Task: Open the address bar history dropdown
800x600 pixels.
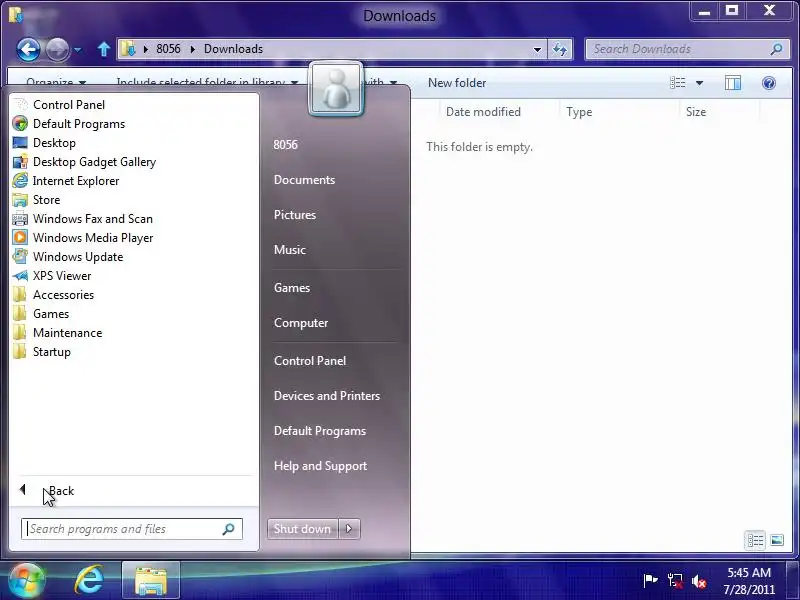Action: coord(537,49)
